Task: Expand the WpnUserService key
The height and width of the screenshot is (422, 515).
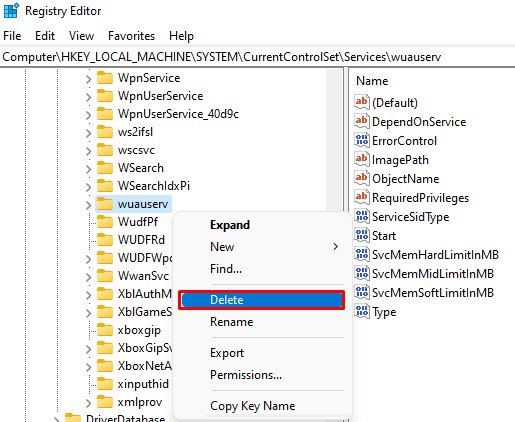Action: pos(88,97)
